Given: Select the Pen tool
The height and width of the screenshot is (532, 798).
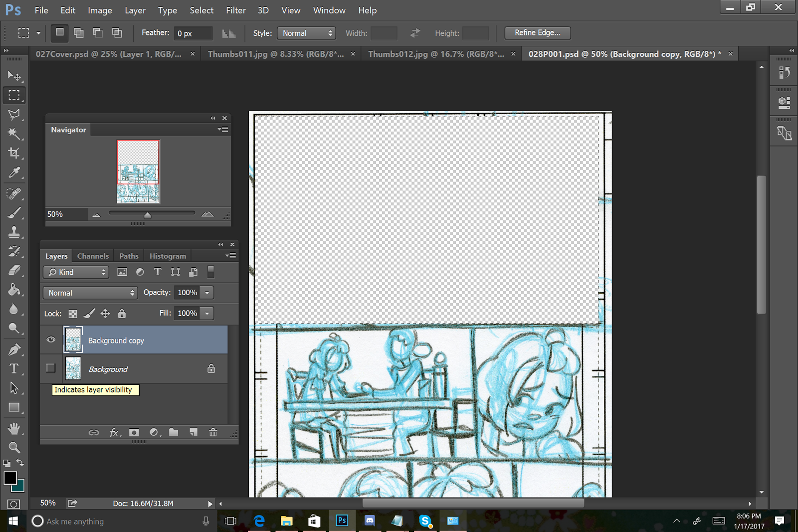Looking at the screenshot, I should 14,350.
